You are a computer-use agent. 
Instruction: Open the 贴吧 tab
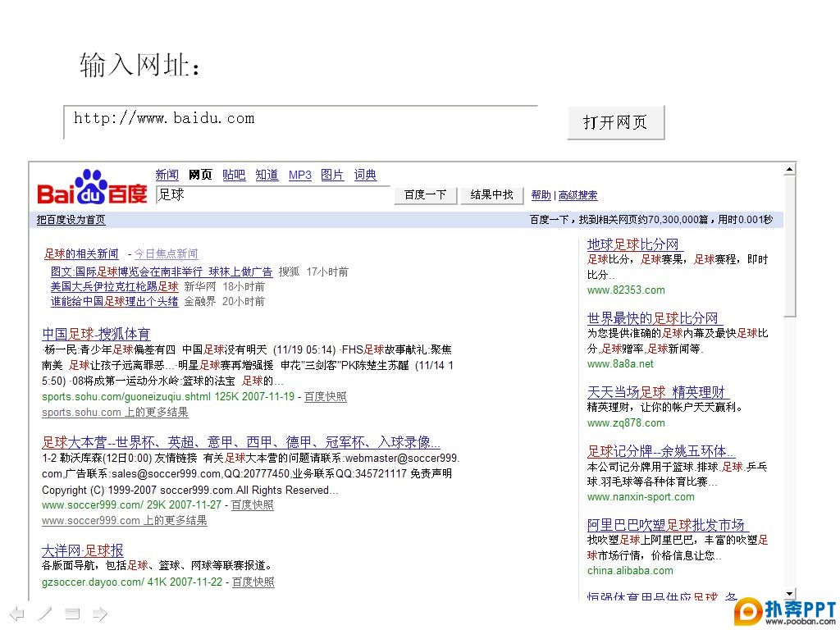click(x=234, y=175)
